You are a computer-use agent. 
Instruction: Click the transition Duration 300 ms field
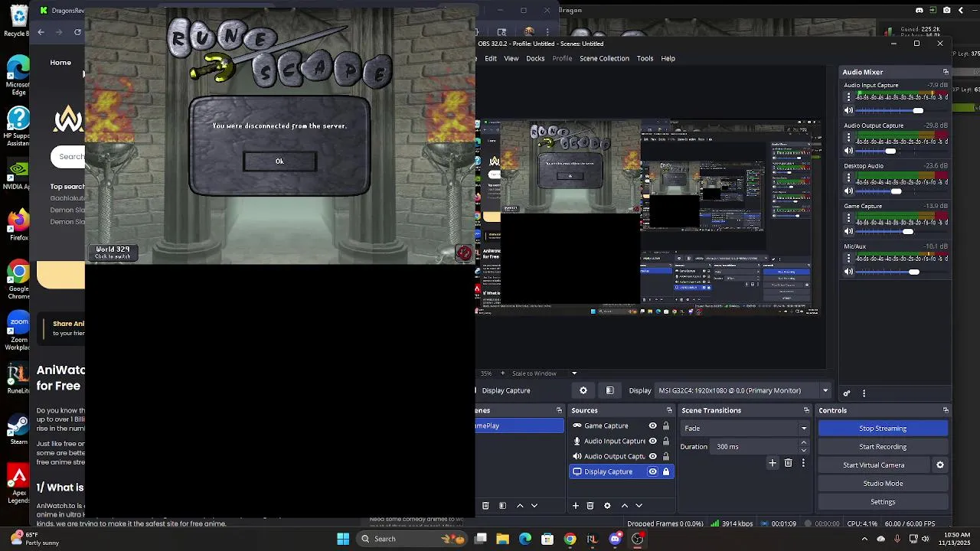754,446
